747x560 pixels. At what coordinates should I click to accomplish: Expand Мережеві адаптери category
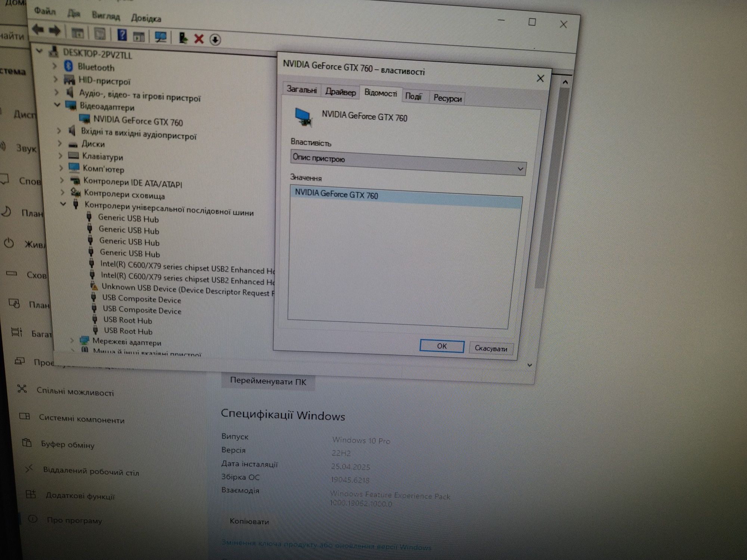coord(72,340)
